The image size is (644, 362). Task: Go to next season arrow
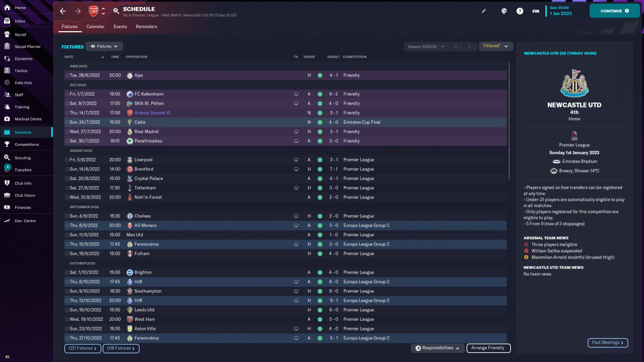[x=469, y=46]
